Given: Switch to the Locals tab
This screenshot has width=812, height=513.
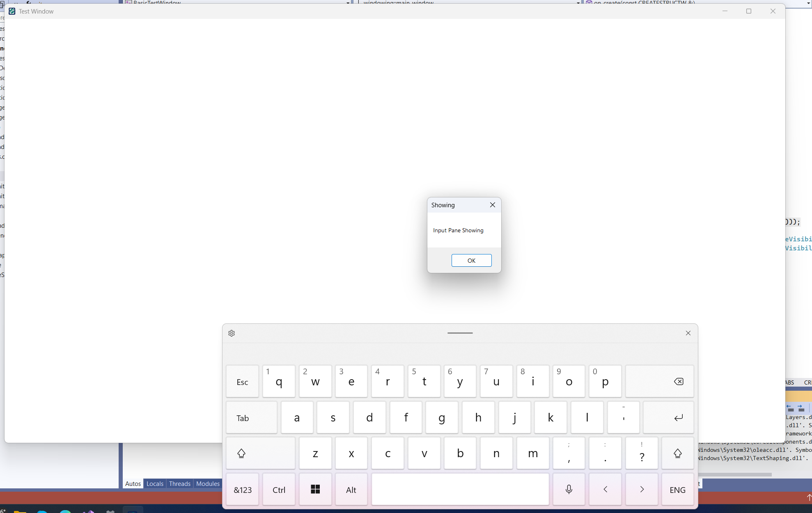Looking at the screenshot, I should coord(155,484).
